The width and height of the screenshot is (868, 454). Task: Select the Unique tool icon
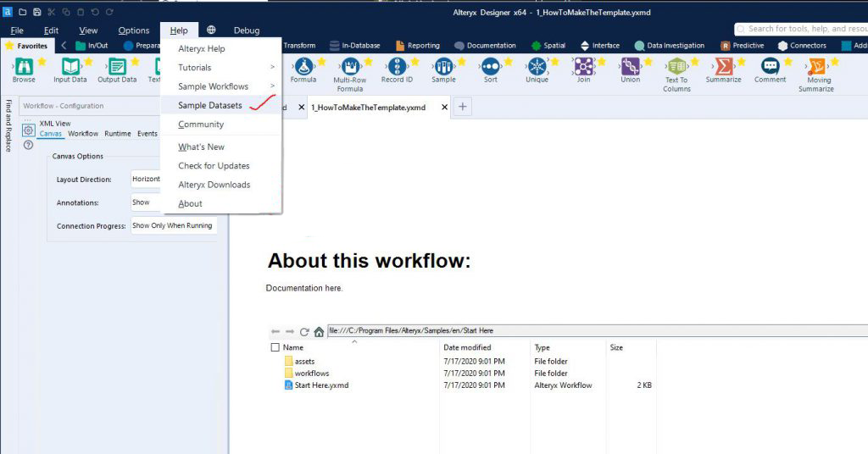pos(537,66)
